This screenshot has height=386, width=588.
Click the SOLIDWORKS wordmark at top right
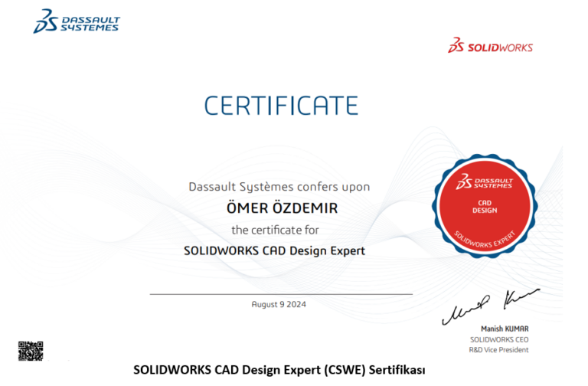[500, 47]
